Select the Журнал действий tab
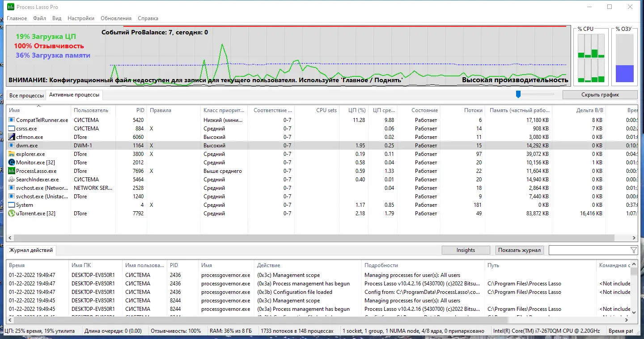644x339 pixels. 31,250
